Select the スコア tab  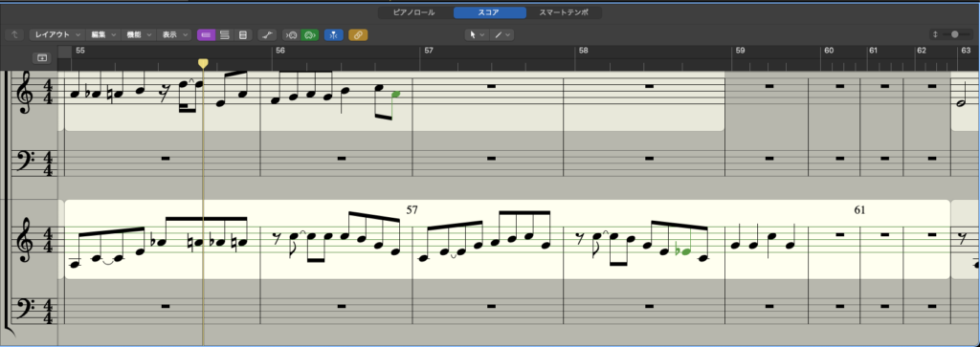point(489,12)
